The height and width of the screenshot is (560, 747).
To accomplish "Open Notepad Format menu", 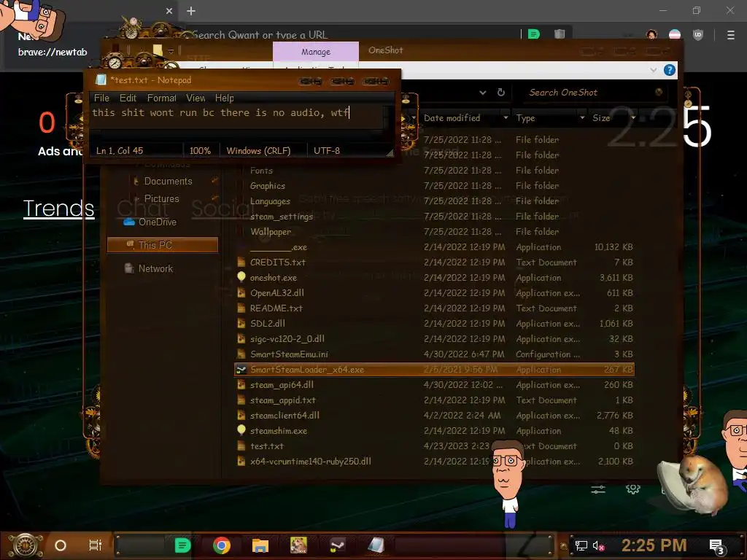I will [161, 98].
